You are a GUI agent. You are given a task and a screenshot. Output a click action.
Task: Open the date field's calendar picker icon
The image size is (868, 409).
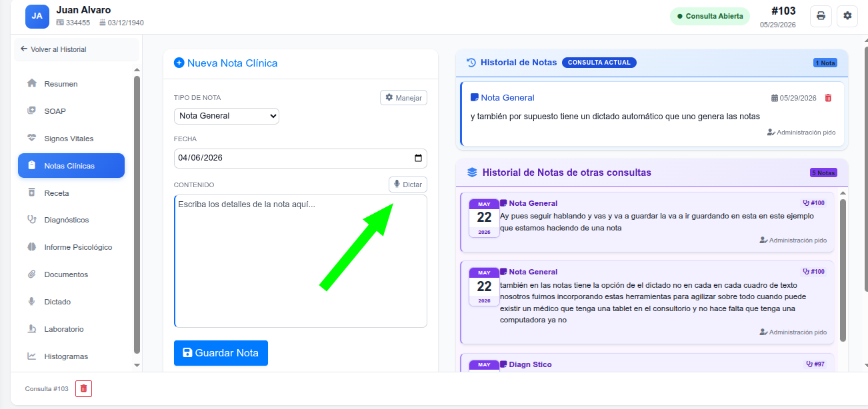[418, 159]
